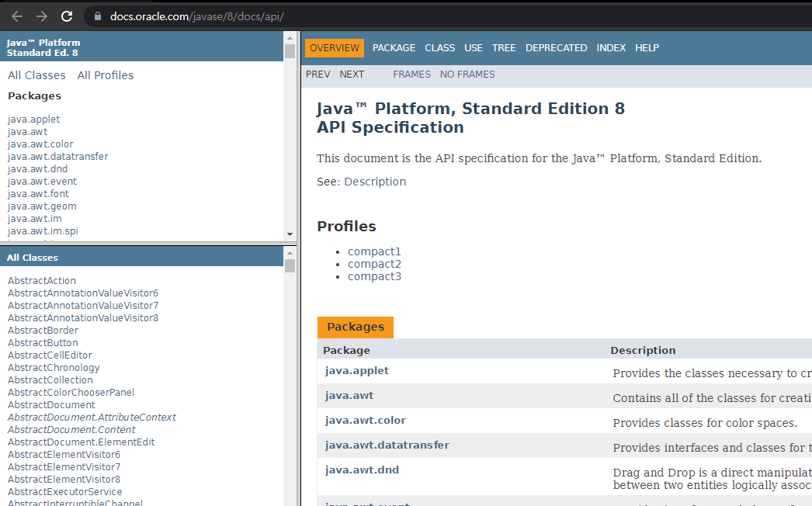Click the packages frame scroll down arrow
Screen dimensions: 812x506
(290, 234)
